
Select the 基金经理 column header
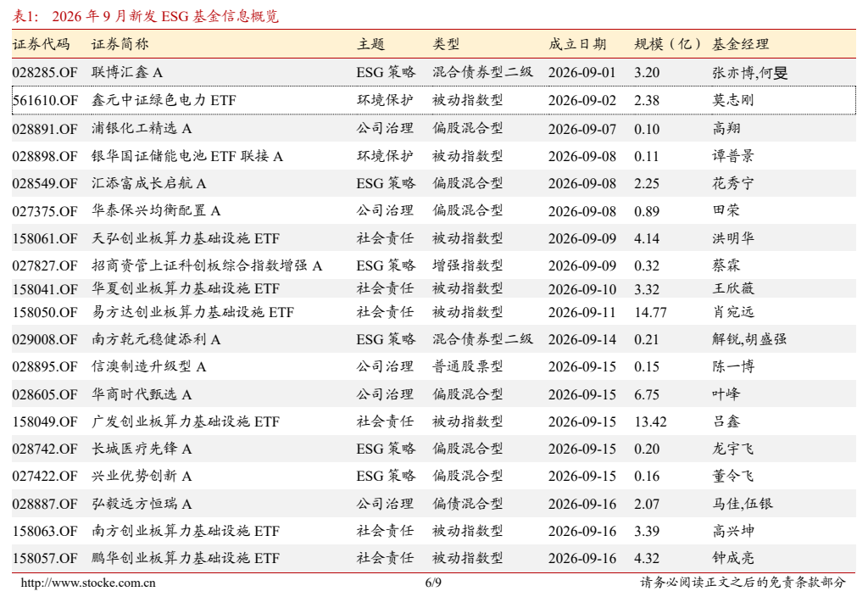pyautogui.click(x=741, y=44)
